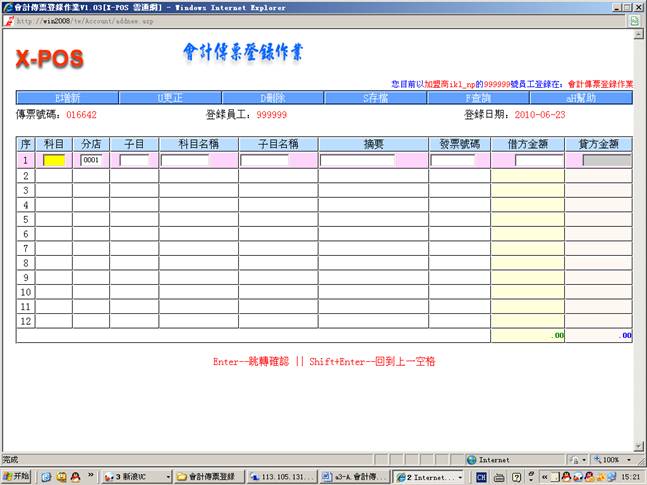
Task: Click the Internet security zone globe icon
Action: pos(471,460)
